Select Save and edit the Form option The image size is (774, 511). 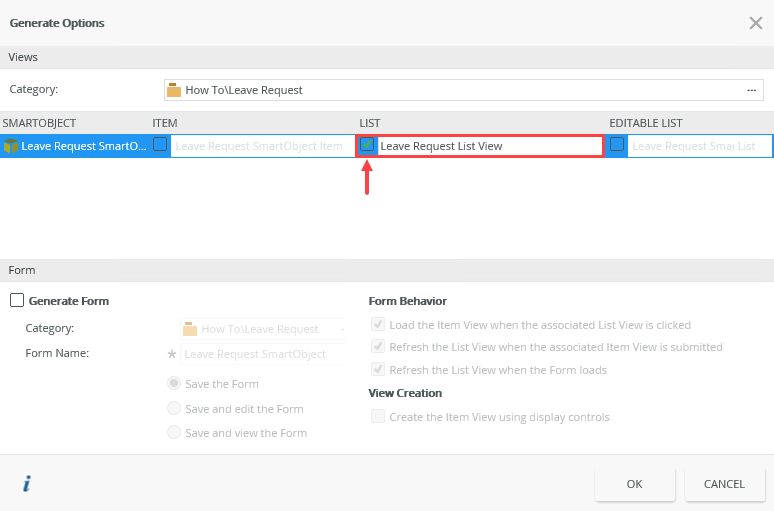tap(174, 408)
